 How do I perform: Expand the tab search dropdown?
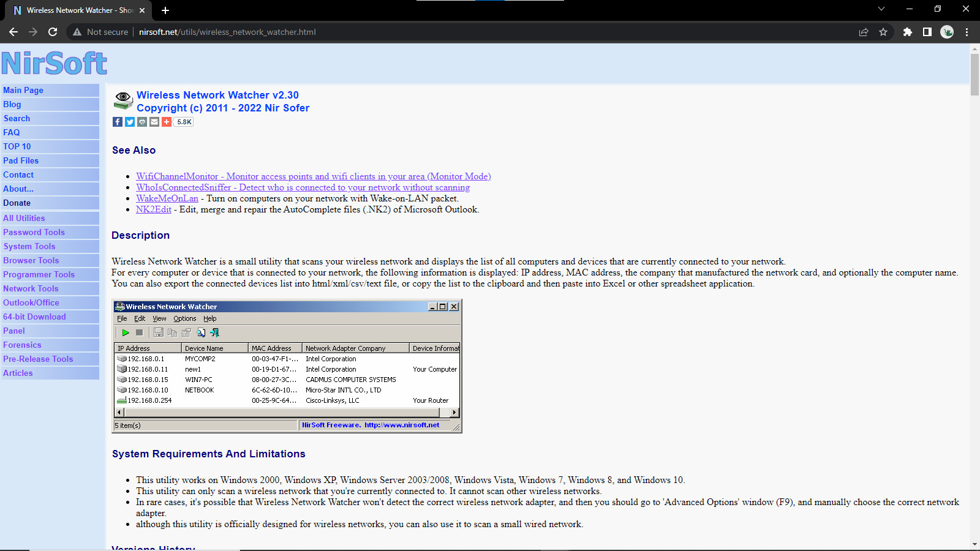pyautogui.click(x=881, y=9)
